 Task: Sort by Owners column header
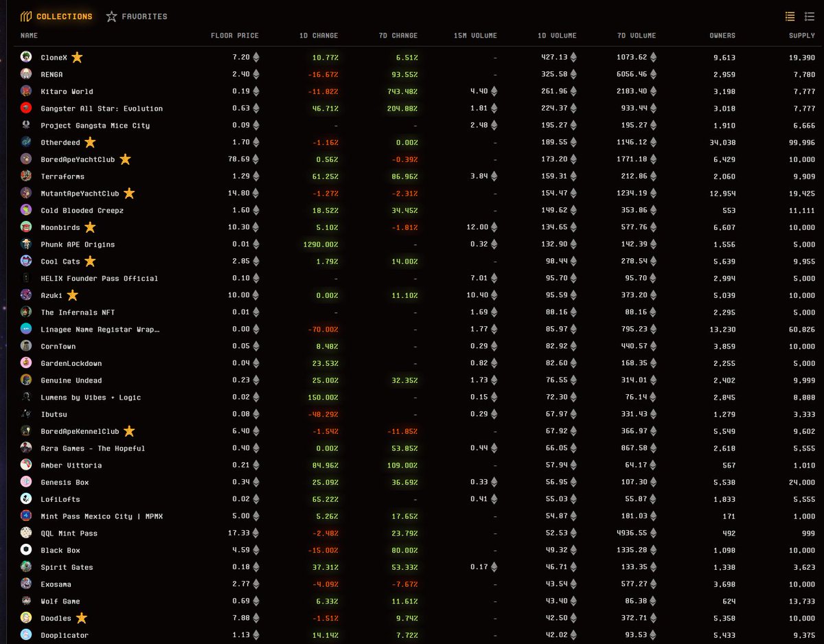[x=722, y=36]
